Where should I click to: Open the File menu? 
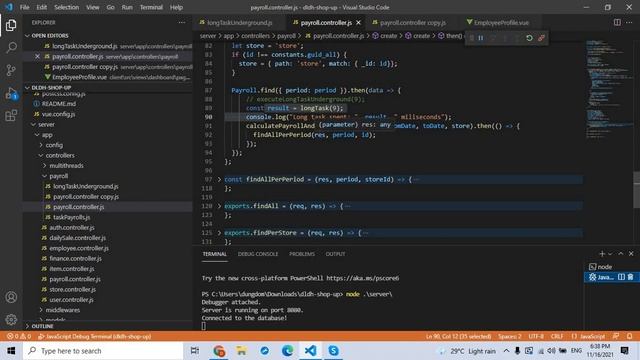[x=24, y=7]
